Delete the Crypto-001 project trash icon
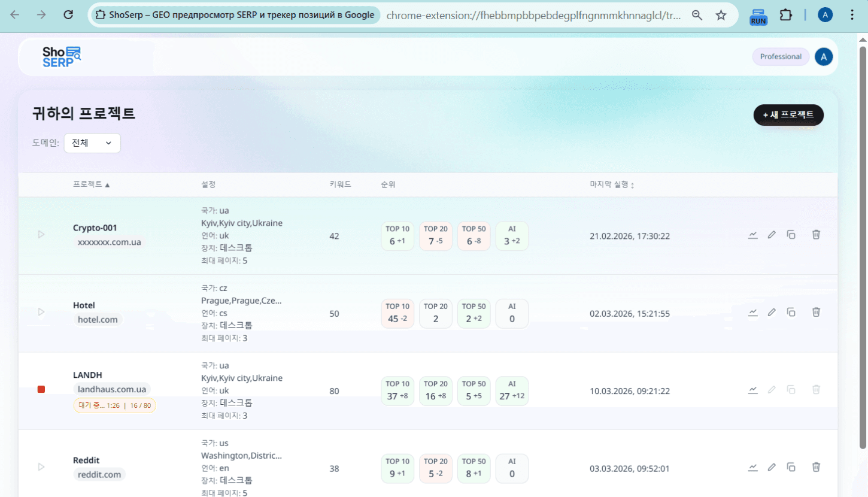Viewport: 868px width, 497px height. (816, 235)
